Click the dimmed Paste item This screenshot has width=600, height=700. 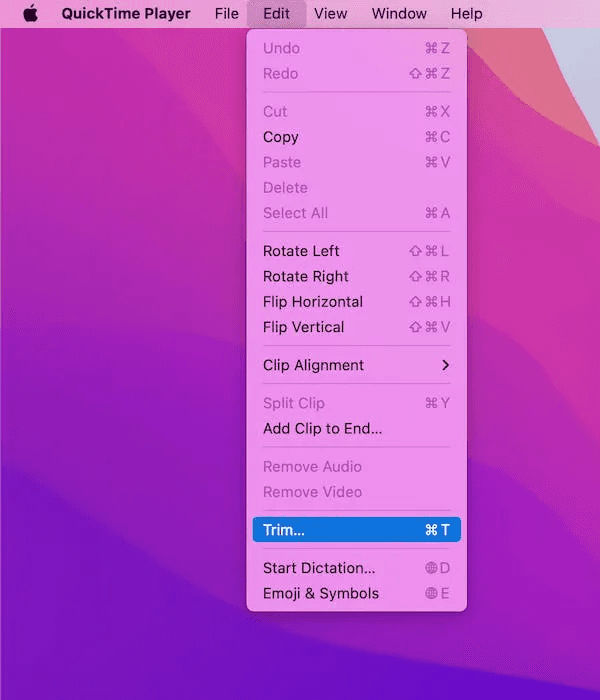click(x=356, y=162)
